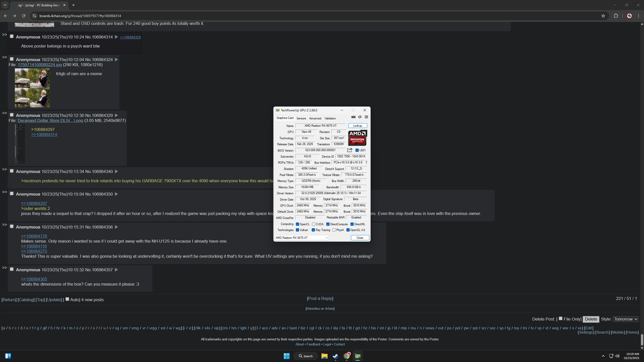
Task: Click the browser extensions puzzle icon
Action: tap(616, 16)
